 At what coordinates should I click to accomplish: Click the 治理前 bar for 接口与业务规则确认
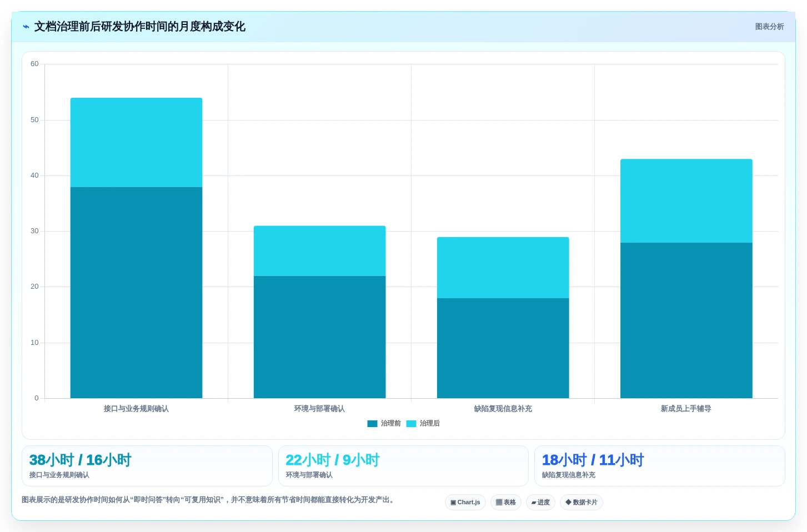[136, 293]
